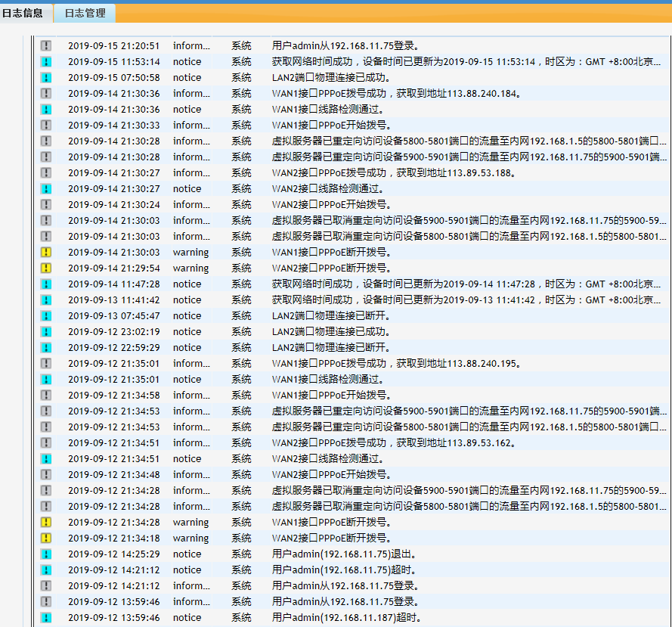
Task: Click the info icon for 2019-09-12 21:34:48 entry
Action: coord(46,475)
